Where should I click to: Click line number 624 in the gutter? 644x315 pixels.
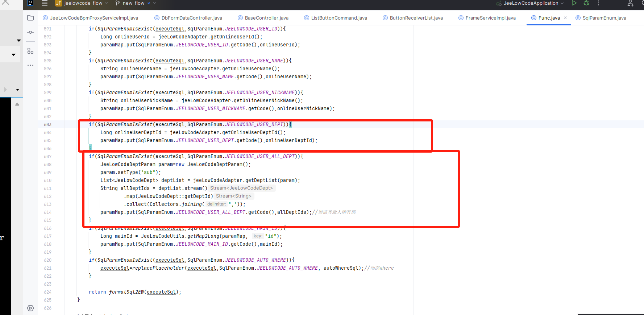[48, 292]
